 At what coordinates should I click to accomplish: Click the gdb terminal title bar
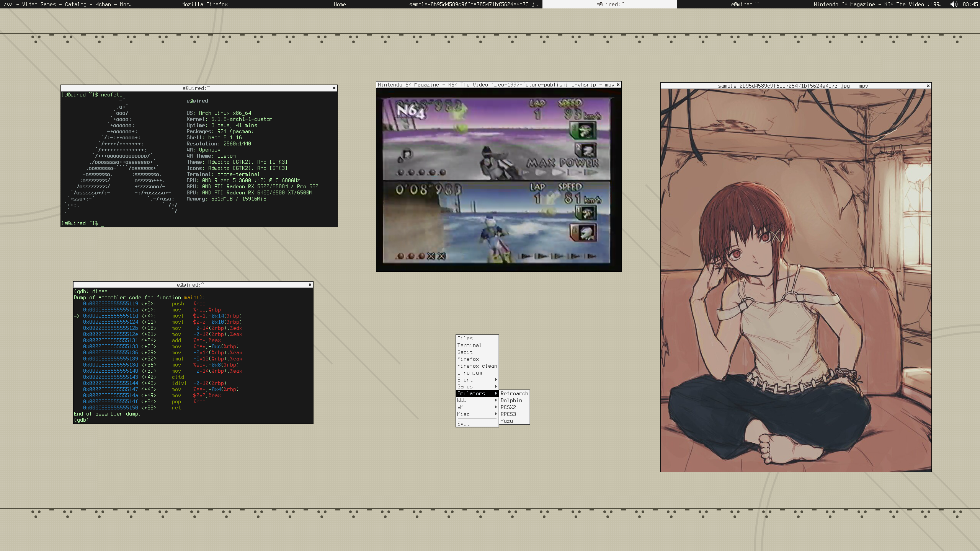point(191,285)
